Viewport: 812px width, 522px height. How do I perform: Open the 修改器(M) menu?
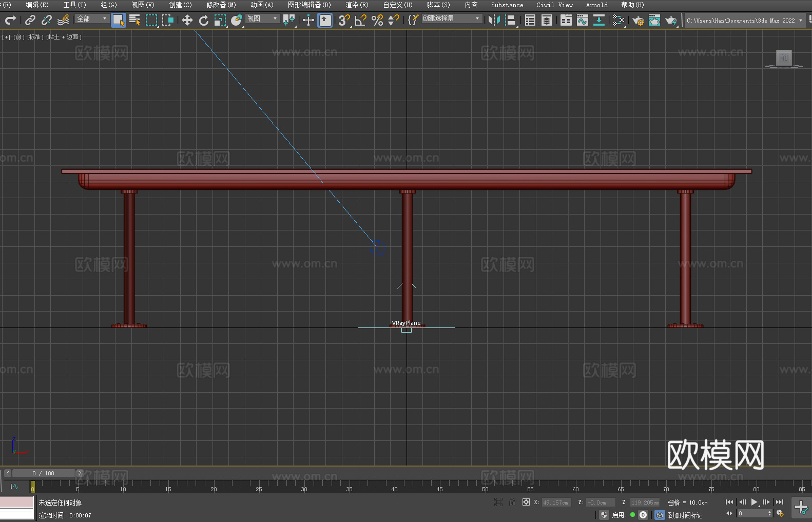click(x=221, y=5)
